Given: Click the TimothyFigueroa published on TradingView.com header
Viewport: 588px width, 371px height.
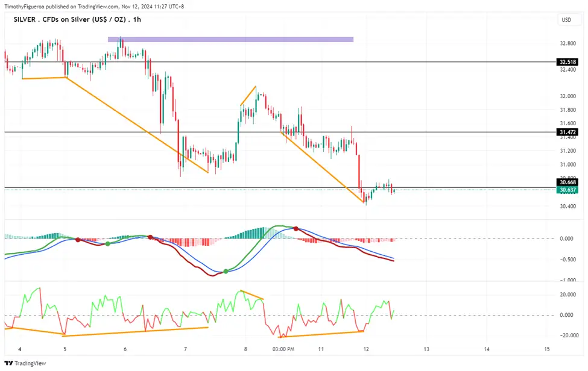Looking at the screenshot, I should (x=94, y=7).
